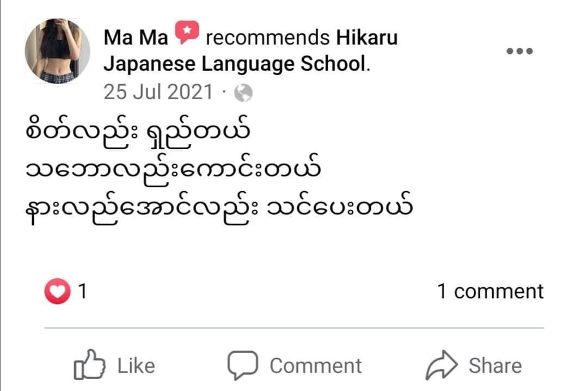Screen dimensions: 588x391
Task: Click the public audience globe icon
Action: click(244, 92)
